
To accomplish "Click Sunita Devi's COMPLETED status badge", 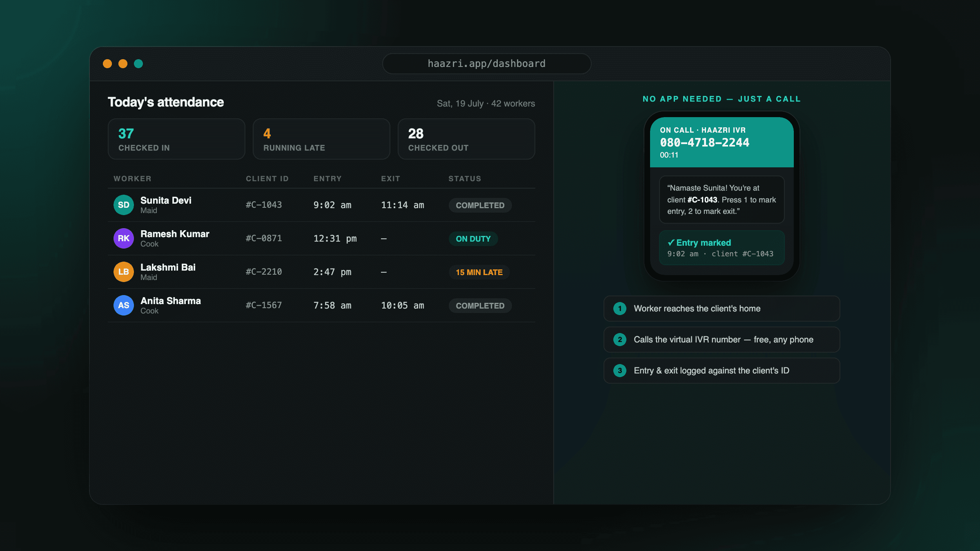I will pyautogui.click(x=480, y=205).
